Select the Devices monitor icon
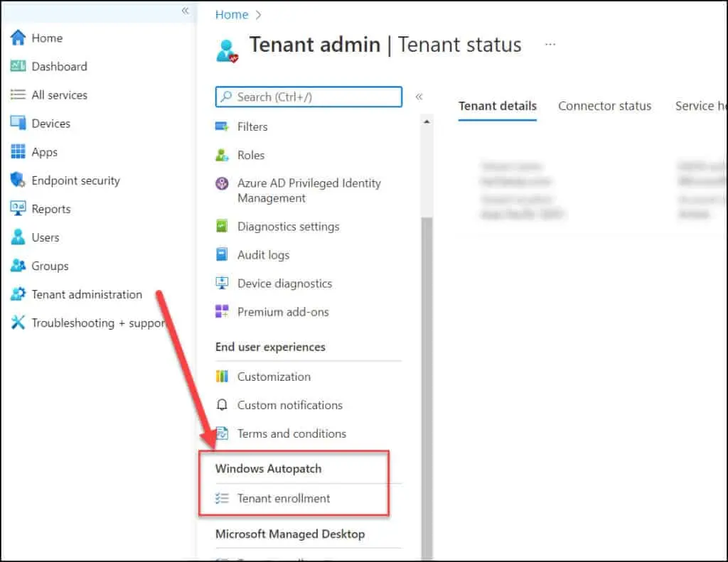The width and height of the screenshot is (728, 562). (x=18, y=123)
